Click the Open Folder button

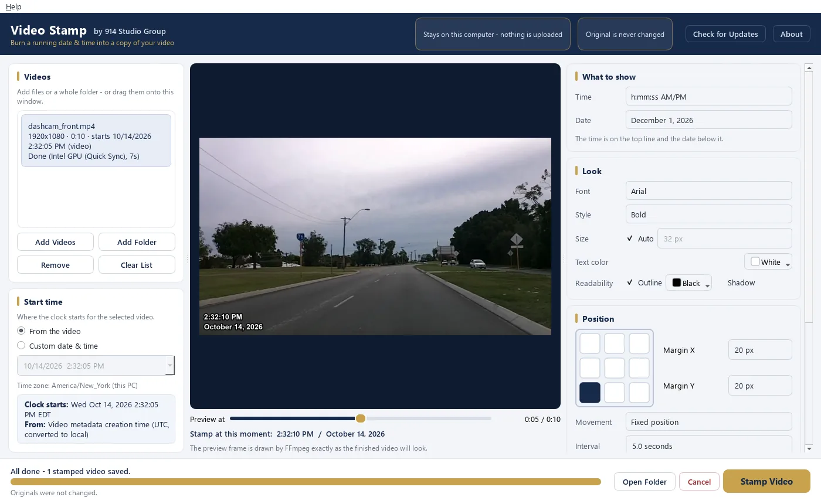click(644, 482)
